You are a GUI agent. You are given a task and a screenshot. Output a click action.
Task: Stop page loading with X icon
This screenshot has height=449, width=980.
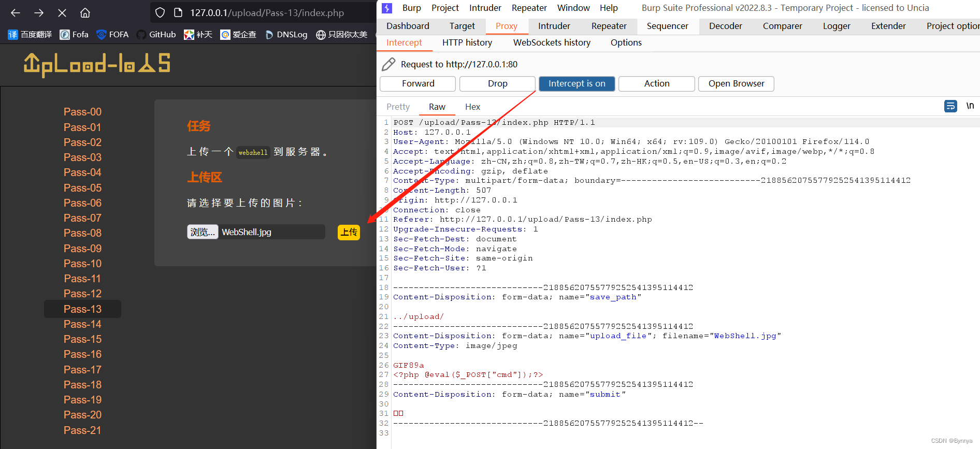point(62,13)
